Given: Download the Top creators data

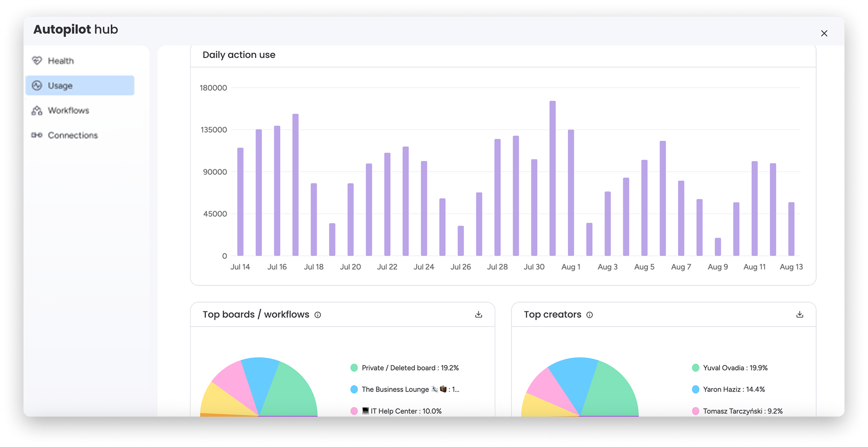Looking at the screenshot, I should pyautogui.click(x=799, y=315).
